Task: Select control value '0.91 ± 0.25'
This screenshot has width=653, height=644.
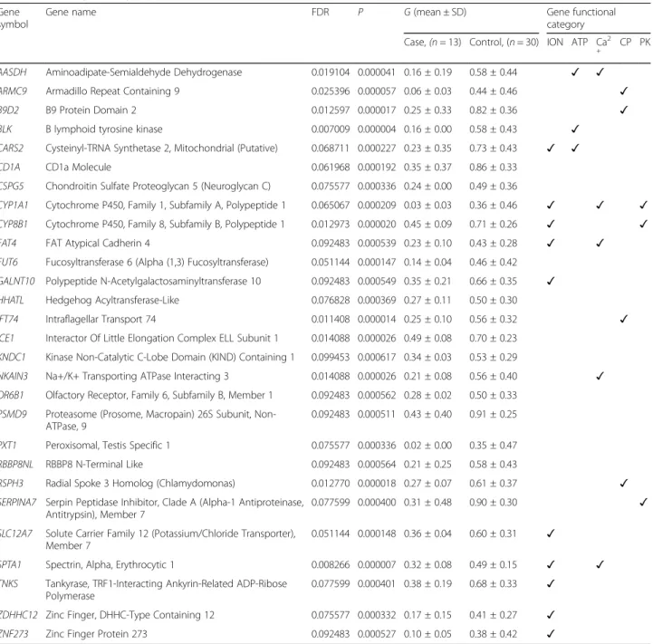Action: 493,415
